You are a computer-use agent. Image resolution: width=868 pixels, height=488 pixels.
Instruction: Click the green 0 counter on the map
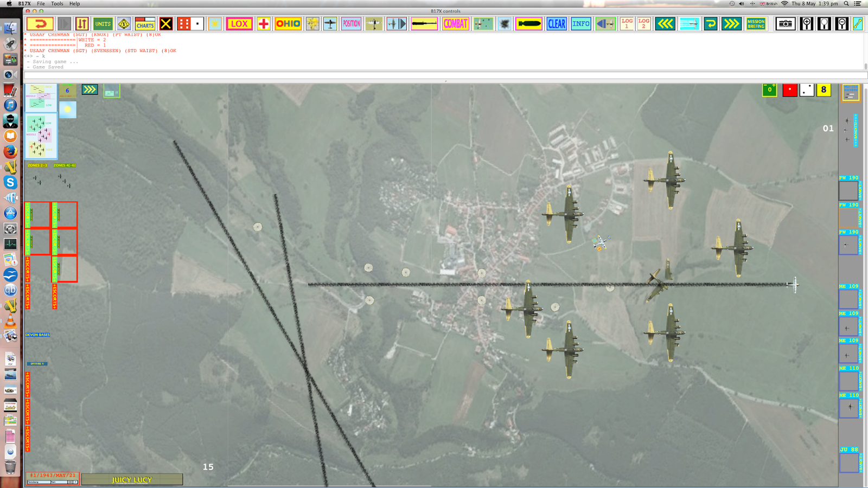pos(769,90)
